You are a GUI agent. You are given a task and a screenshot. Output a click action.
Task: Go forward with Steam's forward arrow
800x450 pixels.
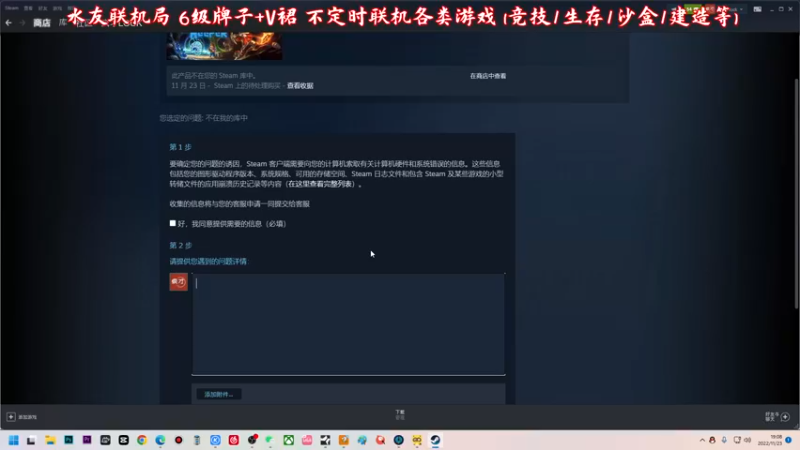click(x=22, y=22)
